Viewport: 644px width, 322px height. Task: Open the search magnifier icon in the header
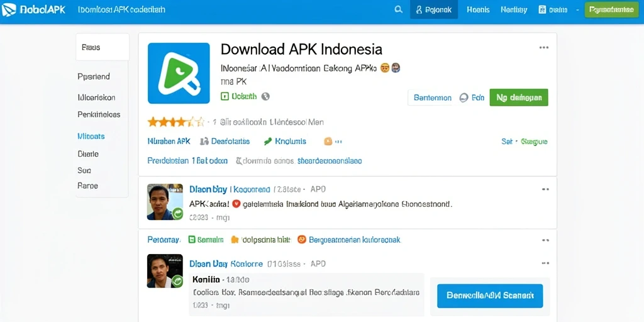click(x=398, y=9)
